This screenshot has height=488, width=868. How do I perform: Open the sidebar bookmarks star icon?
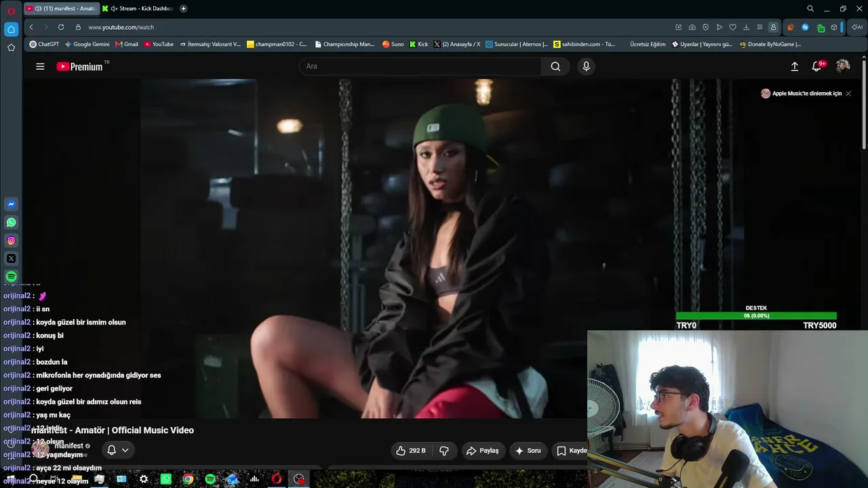(x=11, y=47)
